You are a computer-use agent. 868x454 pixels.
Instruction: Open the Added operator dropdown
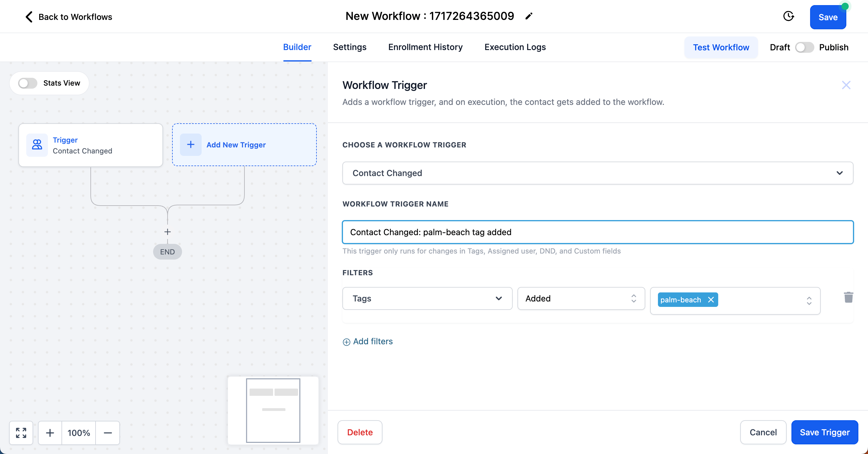pos(580,298)
